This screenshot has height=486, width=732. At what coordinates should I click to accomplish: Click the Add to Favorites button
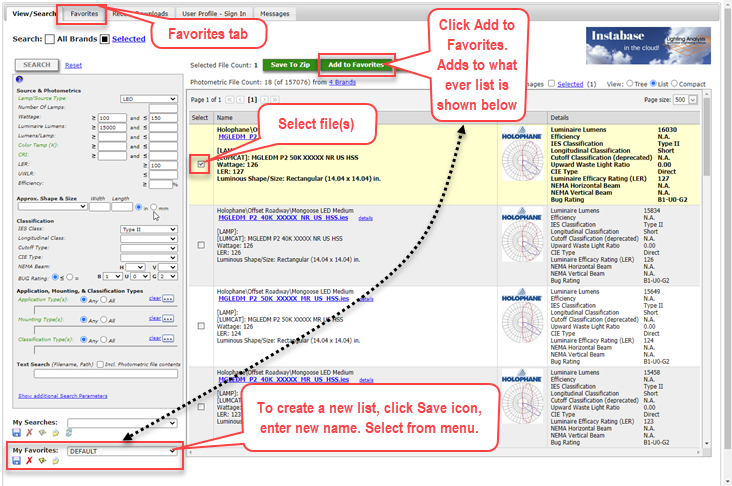pyautogui.click(x=356, y=65)
